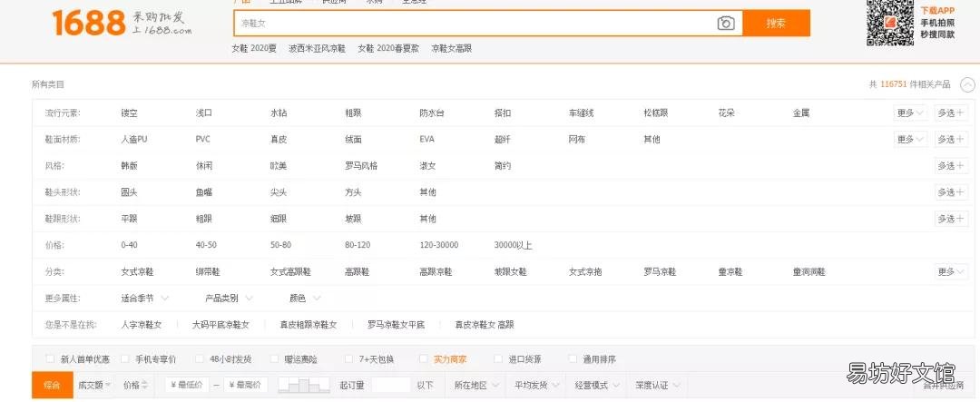
Task: Open the 所在地区 dropdown
Action: 477,385
